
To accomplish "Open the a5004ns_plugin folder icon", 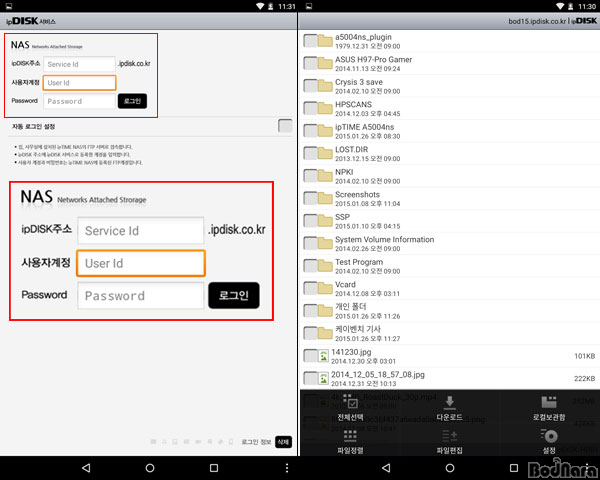I will pos(325,41).
